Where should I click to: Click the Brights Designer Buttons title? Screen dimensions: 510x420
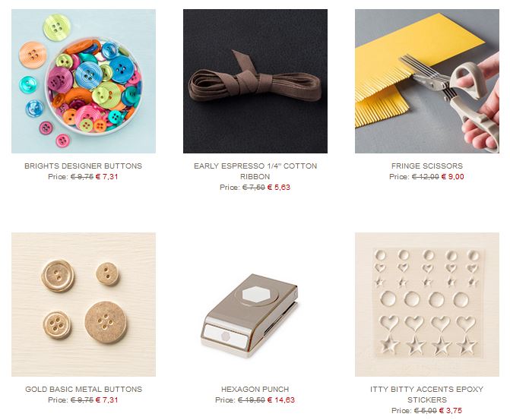pos(84,166)
